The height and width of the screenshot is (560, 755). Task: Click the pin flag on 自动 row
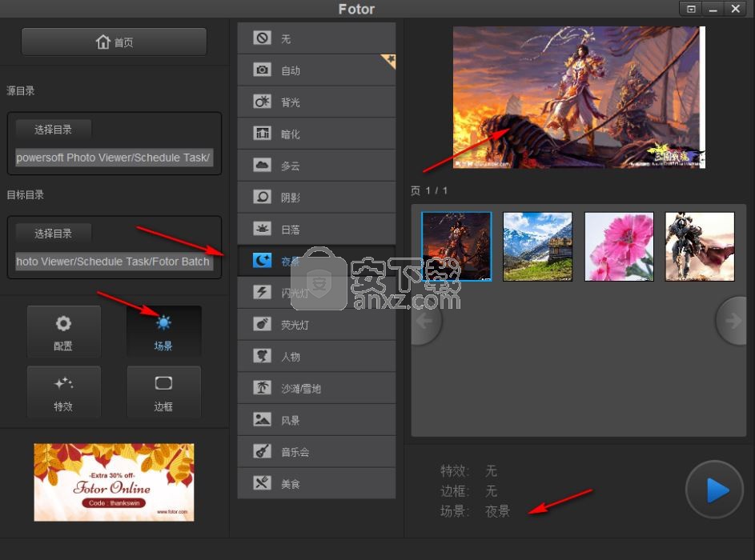click(389, 61)
